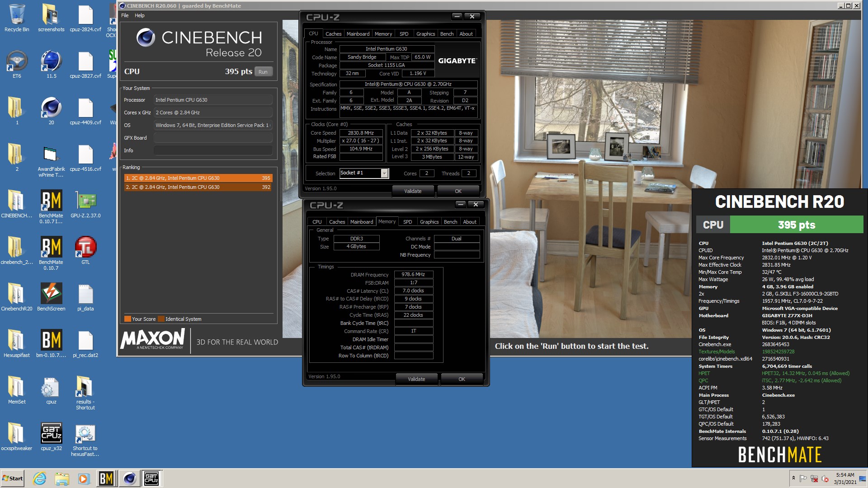Image resolution: width=868 pixels, height=488 pixels.
Task: Click Validate in lower CPU-Z Memory window
Action: coord(416,379)
